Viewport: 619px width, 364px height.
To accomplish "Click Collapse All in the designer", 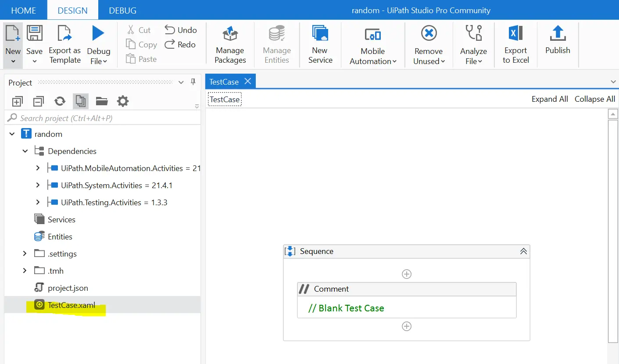I will coord(594,99).
